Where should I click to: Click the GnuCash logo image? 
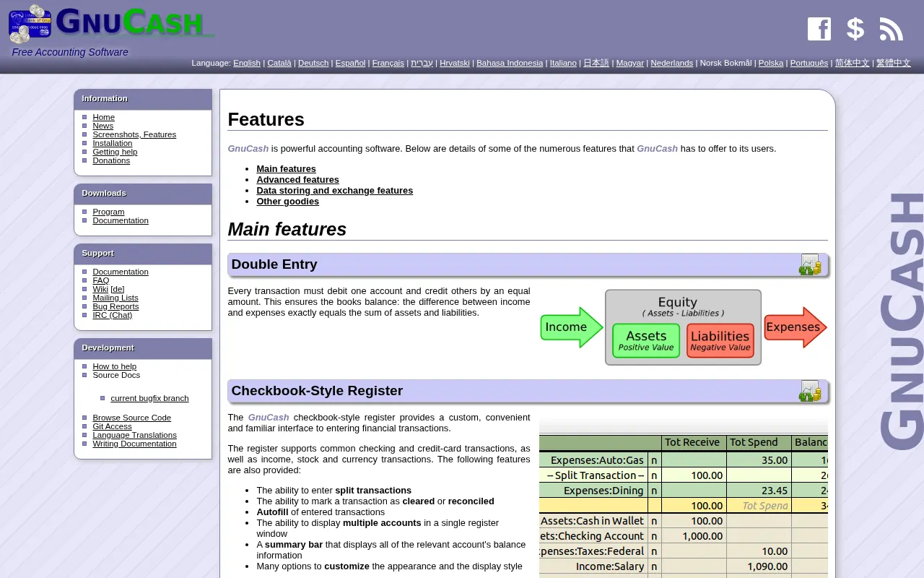pos(112,24)
